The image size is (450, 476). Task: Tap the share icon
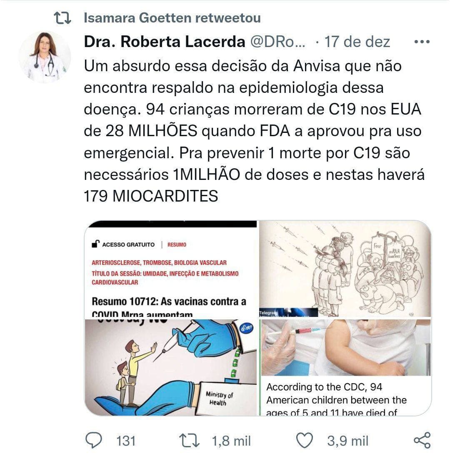[422, 441]
